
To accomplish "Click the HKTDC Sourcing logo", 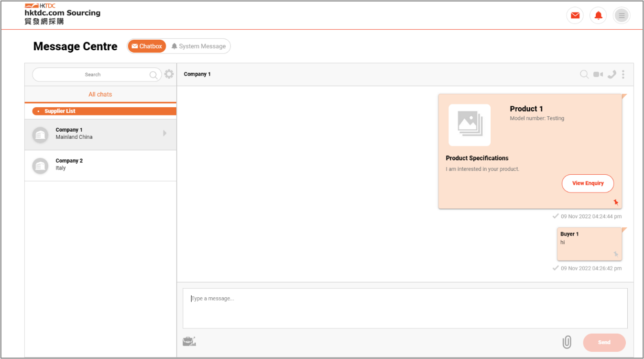I will pyautogui.click(x=63, y=14).
